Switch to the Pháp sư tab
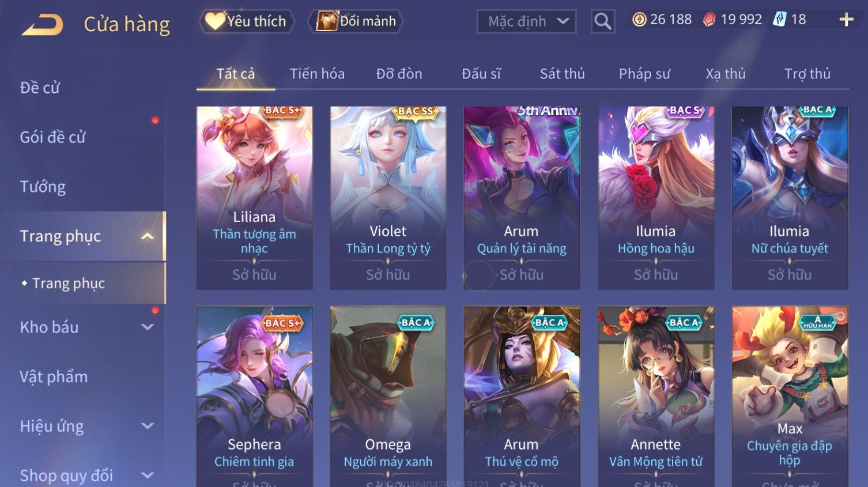 click(x=644, y=74)
